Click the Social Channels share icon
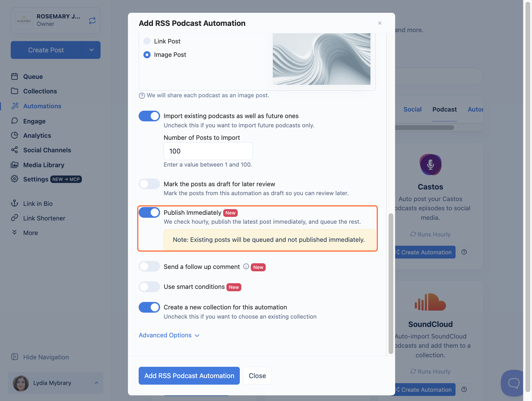Viewport: 532px width, 401px height. [x=15, y=150]
